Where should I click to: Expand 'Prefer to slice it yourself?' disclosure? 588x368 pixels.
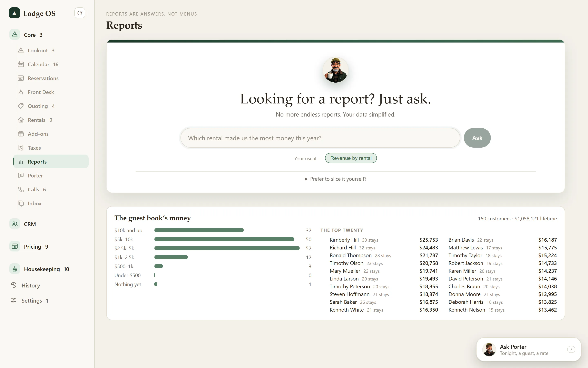coord(336,179)
